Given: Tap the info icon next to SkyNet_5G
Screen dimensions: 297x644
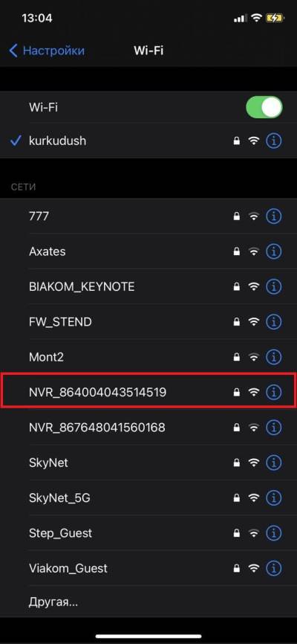Looking at the screenshot, I should click(x=274, y=498).
